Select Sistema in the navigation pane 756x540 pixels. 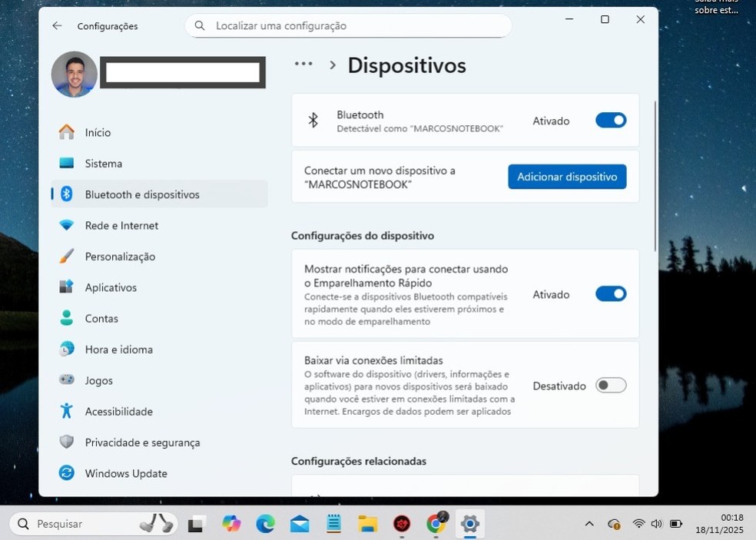coord(103,163)
